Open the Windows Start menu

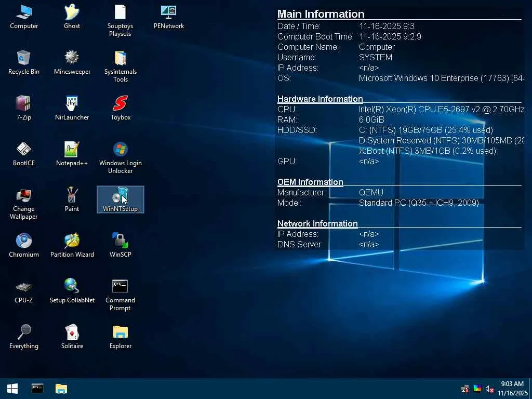(x=12, y=389)
